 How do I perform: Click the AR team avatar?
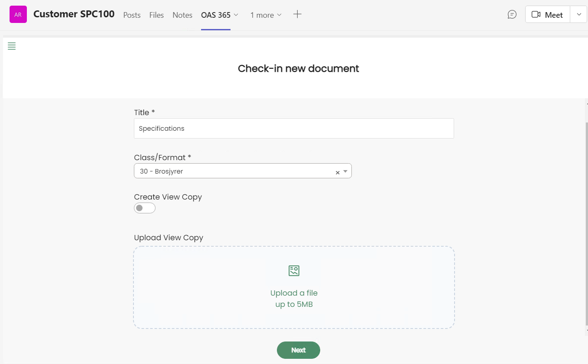[18, 14]
